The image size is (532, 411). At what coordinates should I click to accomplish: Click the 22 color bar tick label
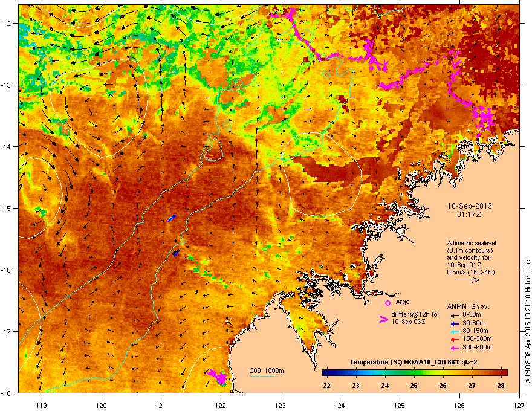tap(326, 386)
